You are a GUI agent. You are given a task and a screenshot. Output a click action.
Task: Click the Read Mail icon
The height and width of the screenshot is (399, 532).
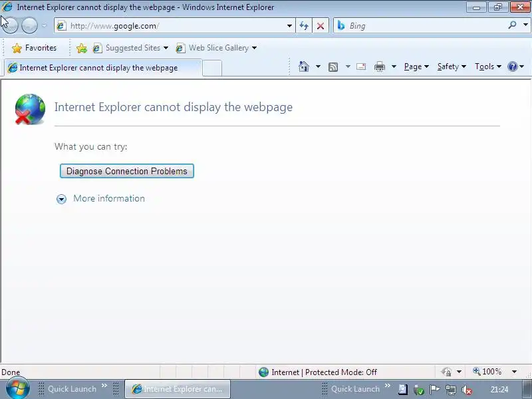point(361,67)
